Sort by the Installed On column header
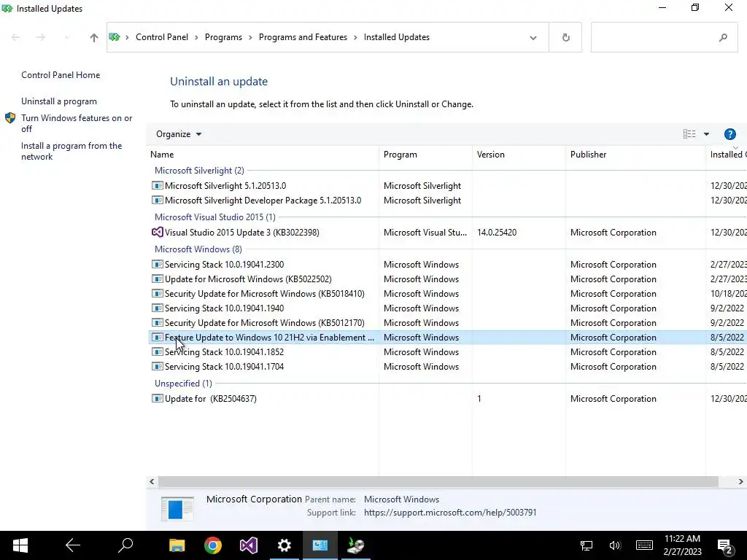Screen dimensions: 747x560 coord(727,155)
